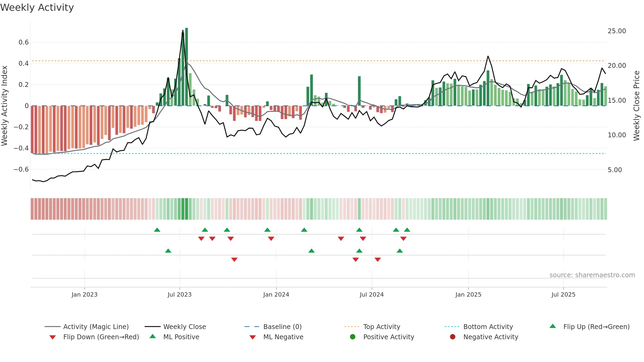
Task: Click the 5.00 price axis label
Action: [615, 170]
